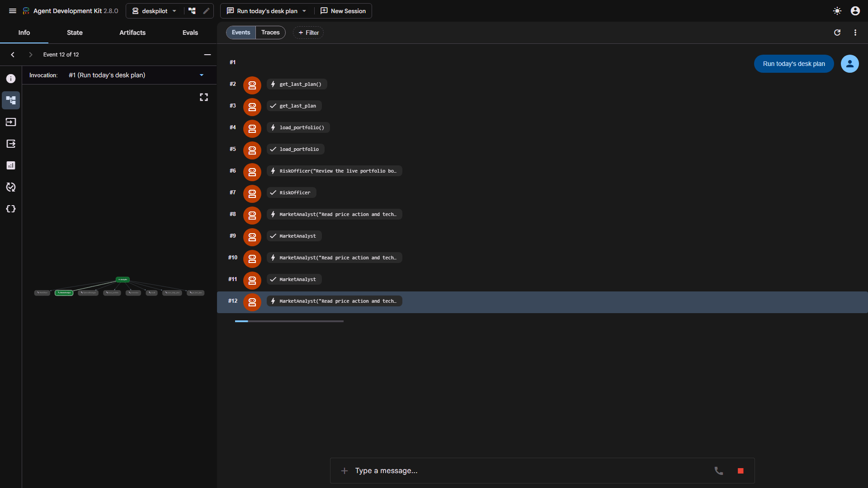Go to the next event
The width and height of the screenshot is (868, 488).
coord(31,55)
